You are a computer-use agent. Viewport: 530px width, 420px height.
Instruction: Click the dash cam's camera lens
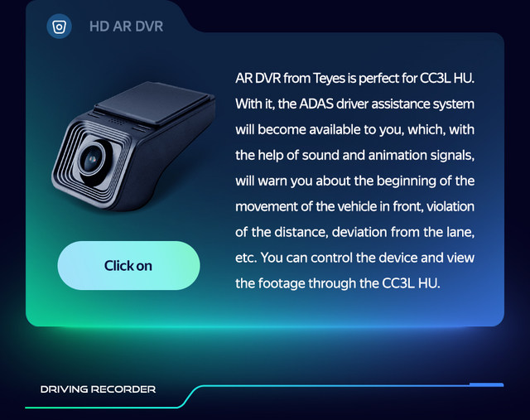pyautogui.click(x=92, y=160)
